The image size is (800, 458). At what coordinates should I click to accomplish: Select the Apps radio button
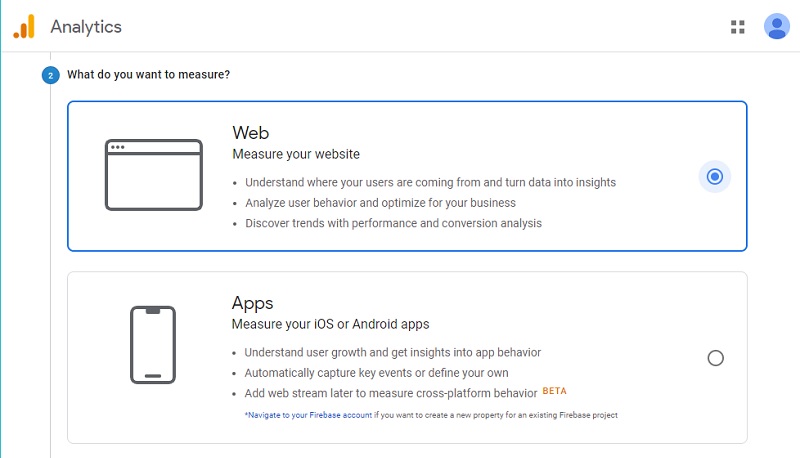715,358
